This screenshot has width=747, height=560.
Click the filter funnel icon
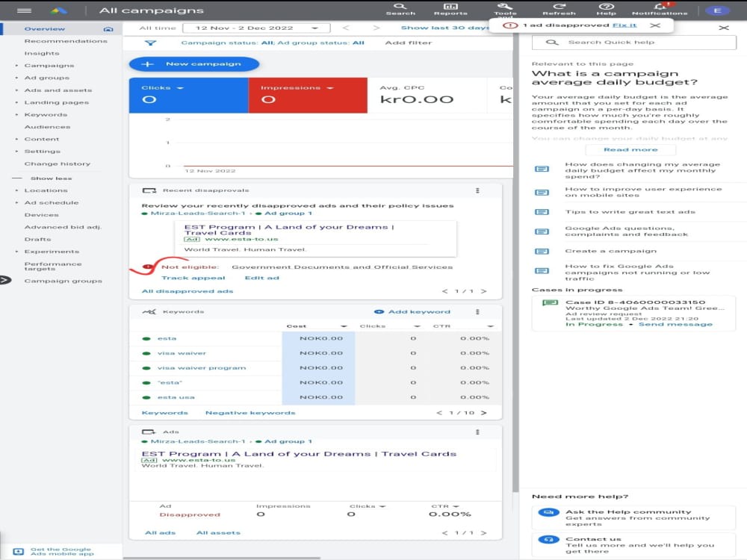coord(151,43)
